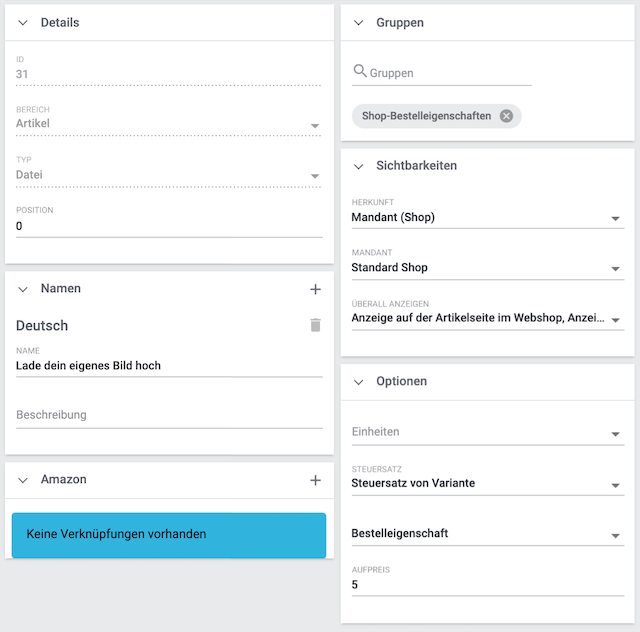Collapse the Optionen panel

click(x=358, y=382)
